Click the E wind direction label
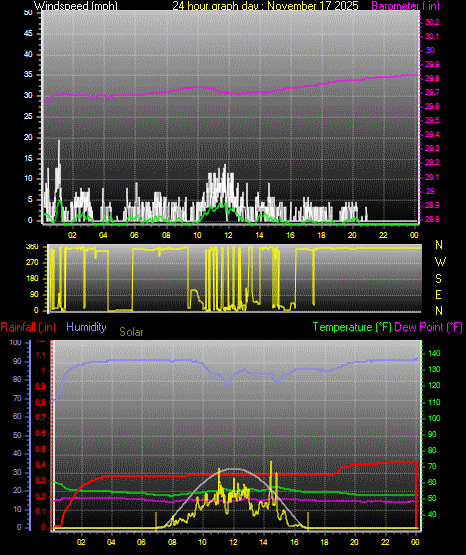466x555 pixels. point(438,294)
